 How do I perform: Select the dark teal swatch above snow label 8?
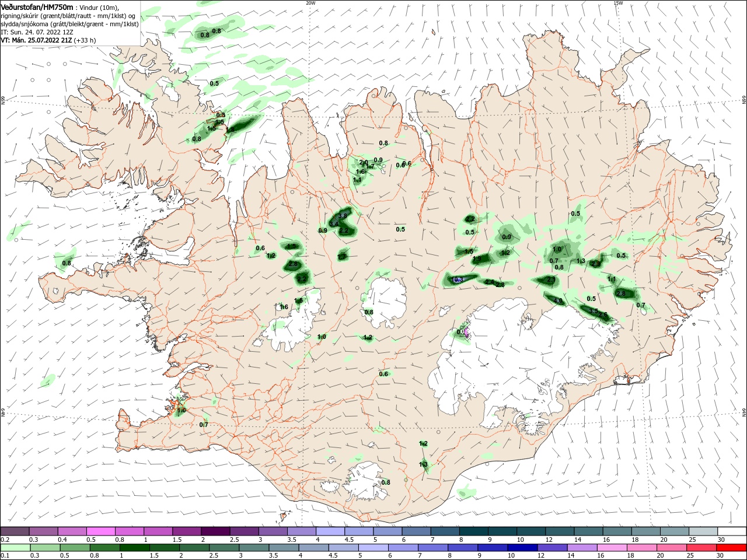pyautogui.click(x=474, y=531)
